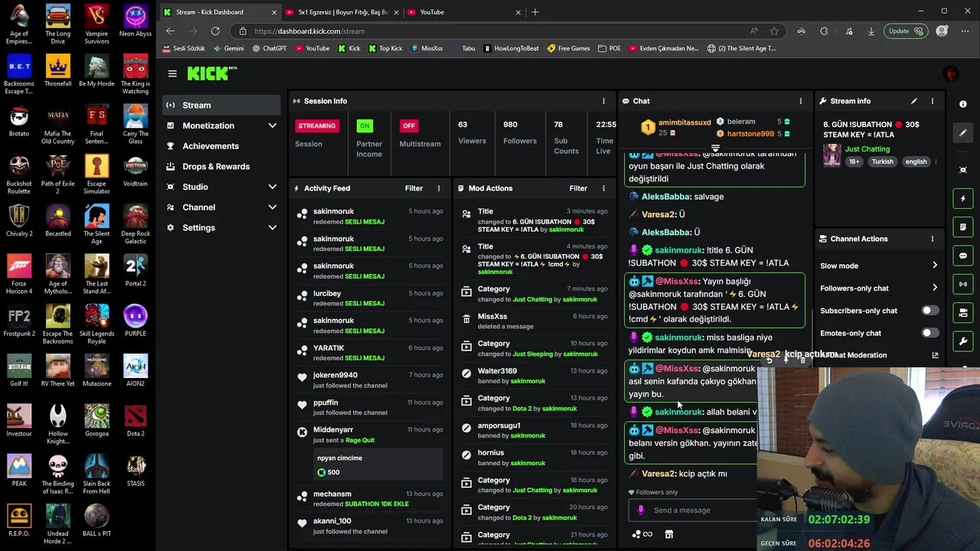
Task: Open Mod Actions Filter dropdown
Action: (578, 188)
